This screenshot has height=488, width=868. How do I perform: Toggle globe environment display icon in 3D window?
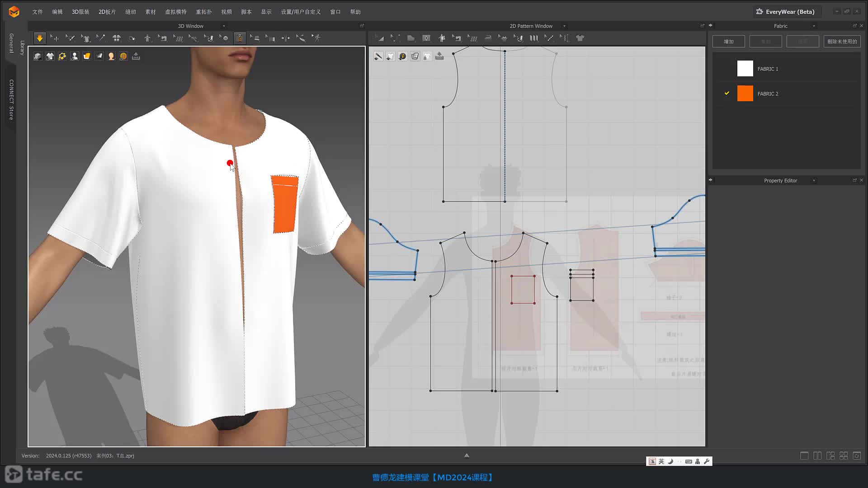click(123, 56)
